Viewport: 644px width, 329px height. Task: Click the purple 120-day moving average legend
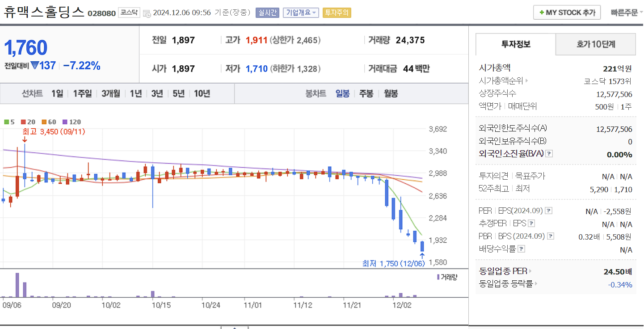(x=72, y=122)
